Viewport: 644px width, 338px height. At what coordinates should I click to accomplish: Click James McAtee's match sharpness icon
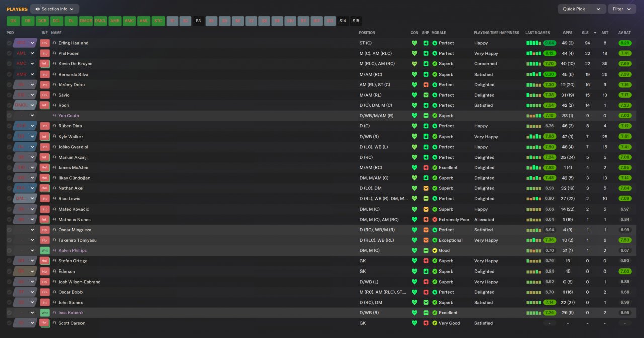(x=426, y=168)
